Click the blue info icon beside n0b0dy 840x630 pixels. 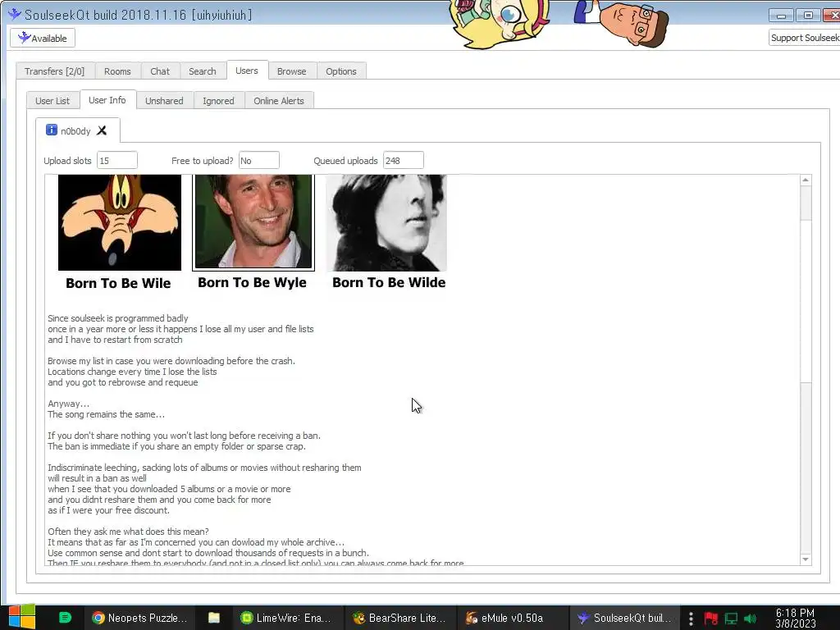pos(52,130)
